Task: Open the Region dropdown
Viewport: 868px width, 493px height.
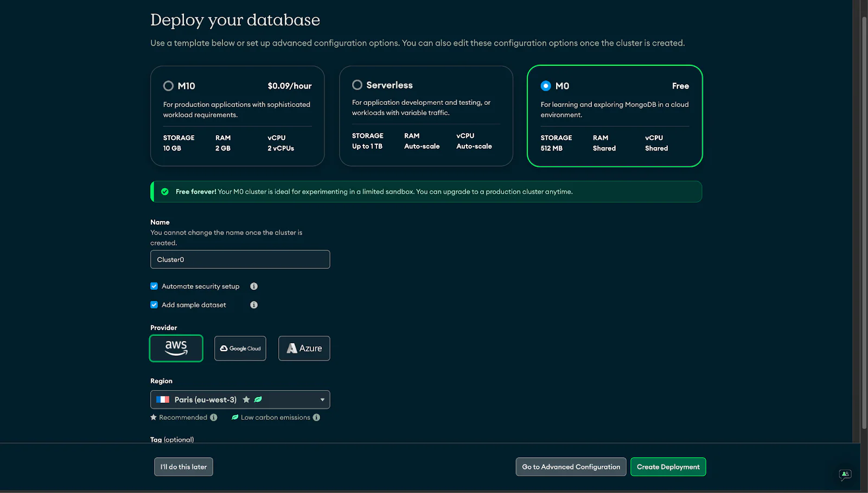Action: tap(240, 400)
